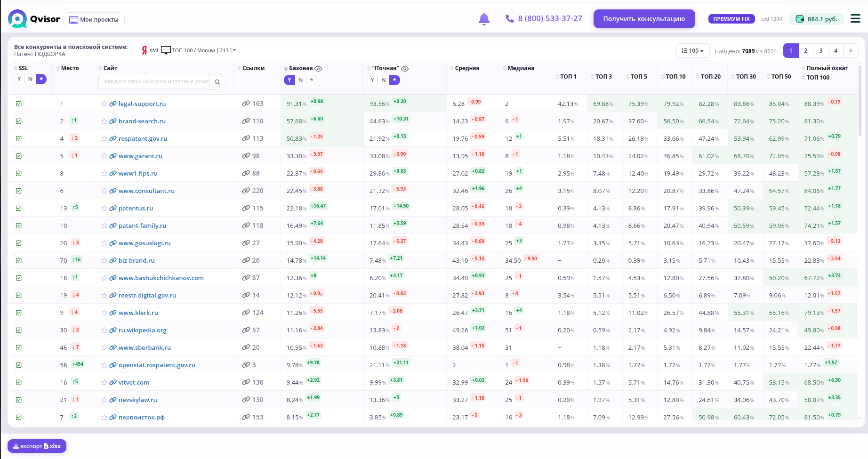Sort the table by Медиана column
868x459 pixels.
pyautogui.click(x=518, y=68)
